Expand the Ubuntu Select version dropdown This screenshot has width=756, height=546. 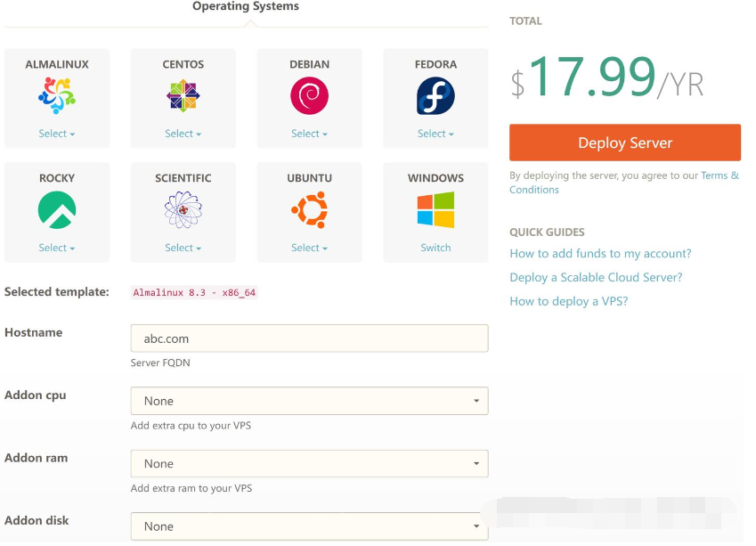(x=309, y=248)
